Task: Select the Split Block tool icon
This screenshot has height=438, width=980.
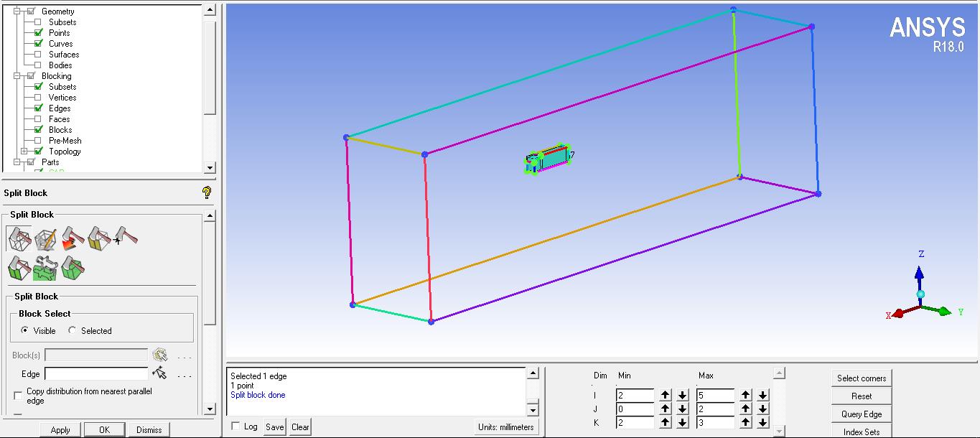Action: pos(19,239)
